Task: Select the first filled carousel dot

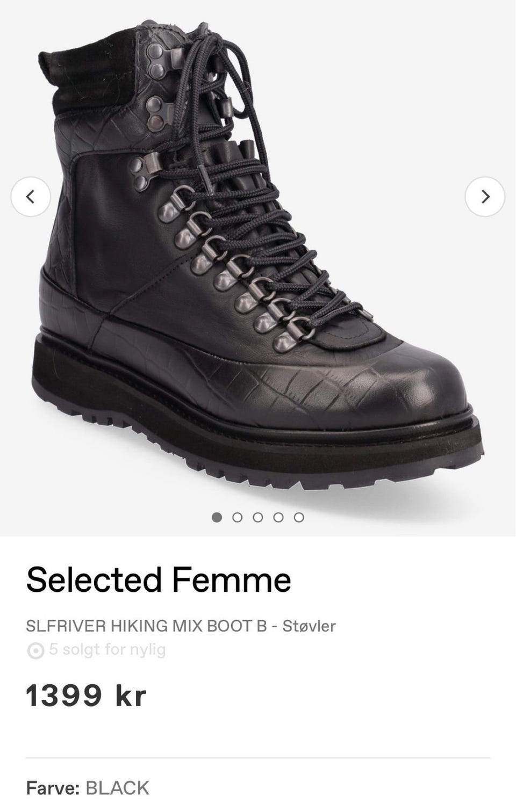Action: [x=217, y=517]
